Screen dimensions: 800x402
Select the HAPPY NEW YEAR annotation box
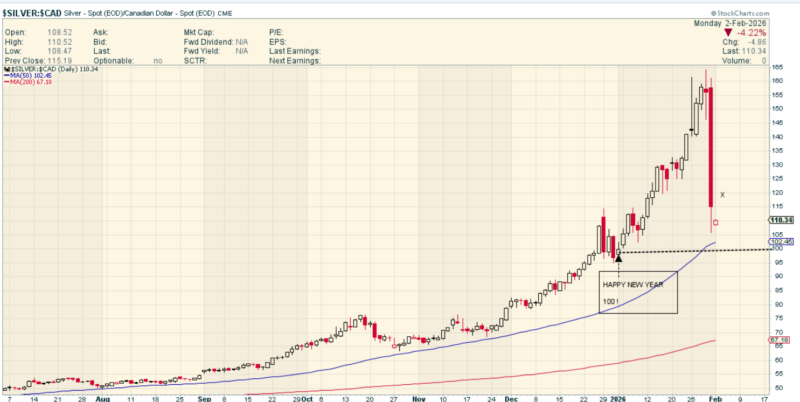point(637,292)
